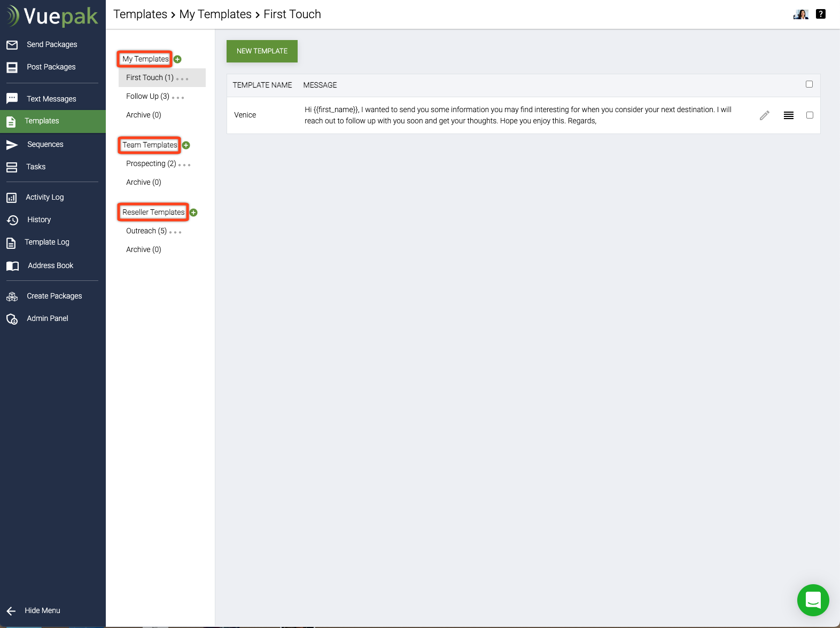Open the help question mark icon
The width and height of the screenshot is (840, 628).
click(x=821, y=14)
